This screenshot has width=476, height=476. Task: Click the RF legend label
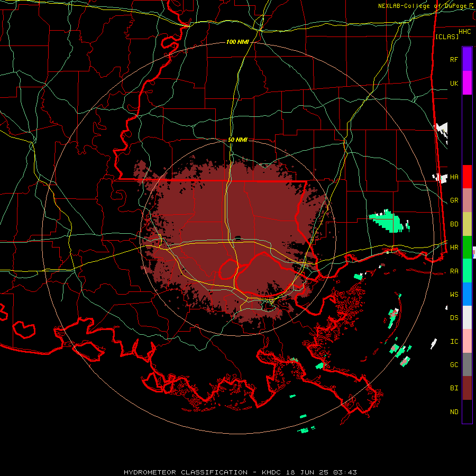(454, 59)
